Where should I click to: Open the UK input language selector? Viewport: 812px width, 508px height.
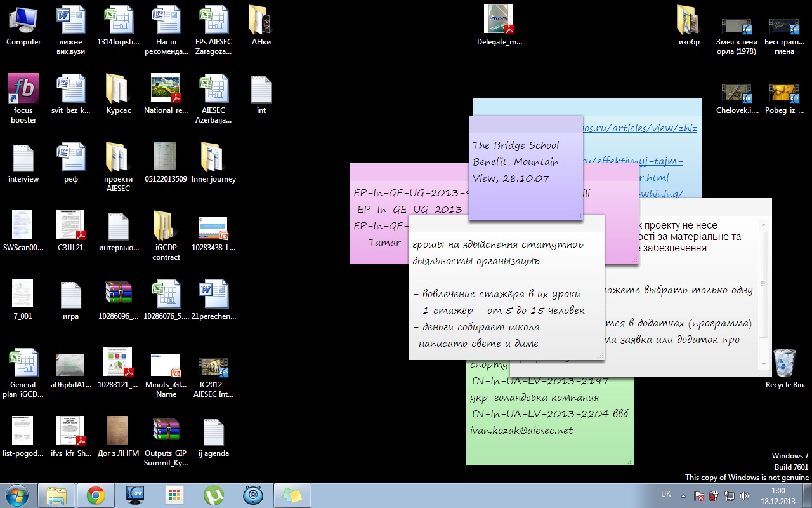[666, 494]
